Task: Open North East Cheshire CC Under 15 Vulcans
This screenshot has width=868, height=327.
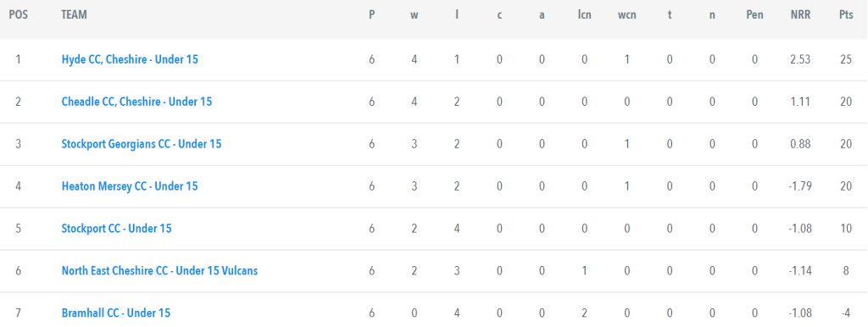Action: click(x=159, y=270)
